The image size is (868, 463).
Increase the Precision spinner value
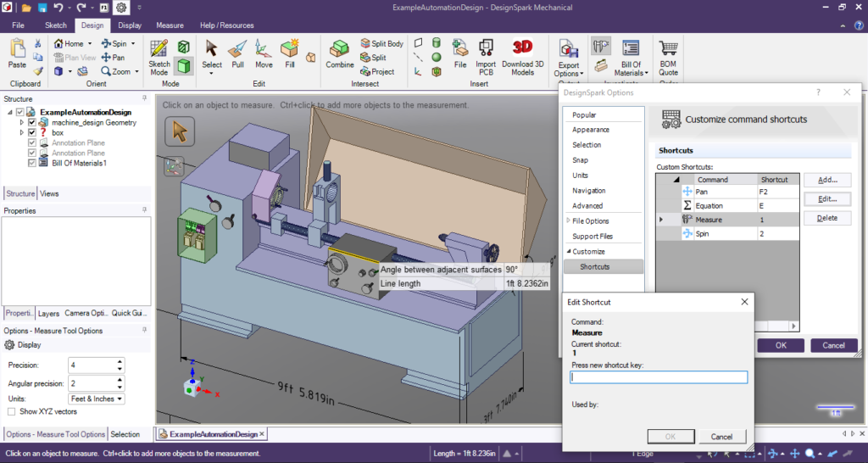pyautogui.click(x=120, y=361)
